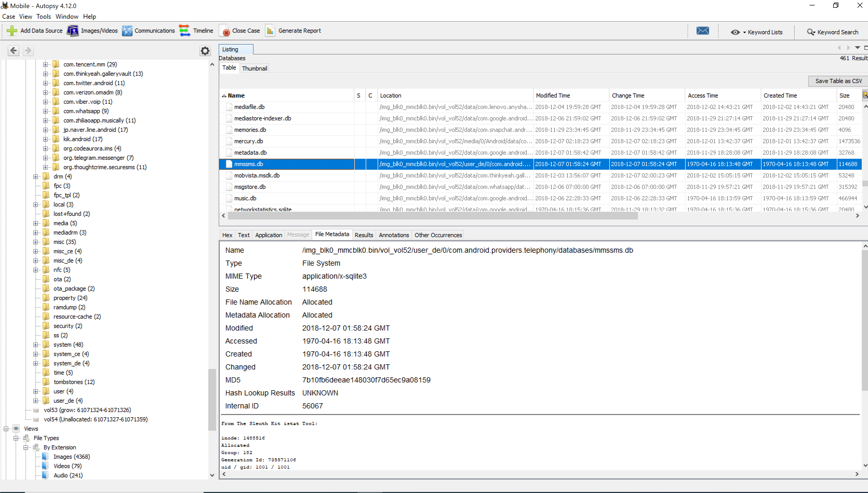
Task: Navigate forward in the tree history
Action: 28,51
